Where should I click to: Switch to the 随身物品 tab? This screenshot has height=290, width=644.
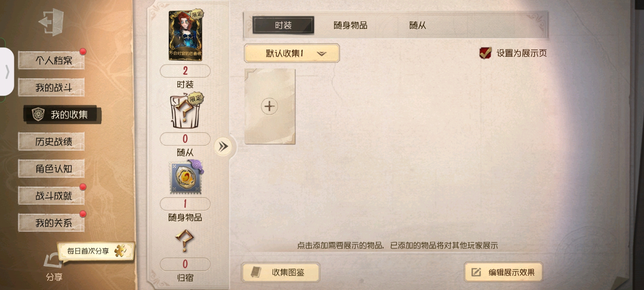pos(350,25)
